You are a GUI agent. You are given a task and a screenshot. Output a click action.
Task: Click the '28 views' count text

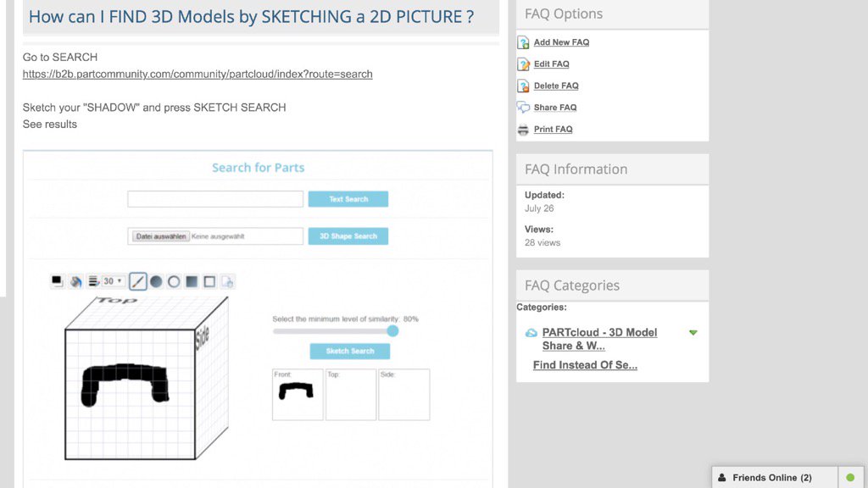[x=542, y=243]
